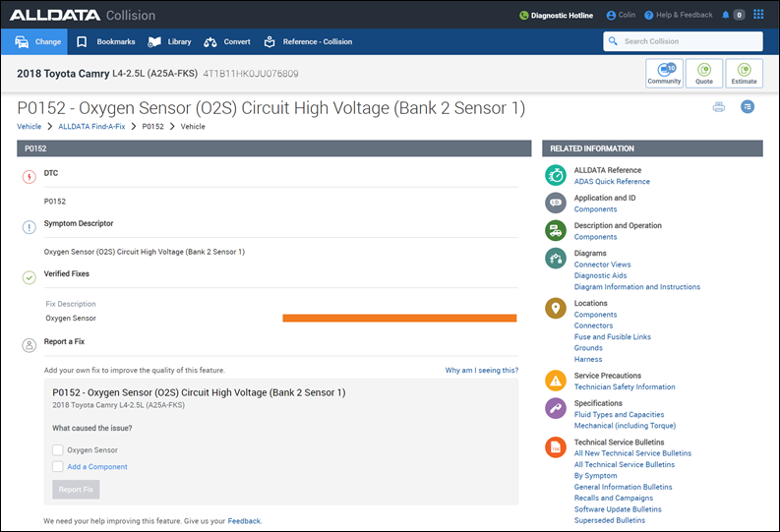The height and width of the screenshot is (532, 780).
Task: Click the Search Collision input field
Action: (688, 41)
